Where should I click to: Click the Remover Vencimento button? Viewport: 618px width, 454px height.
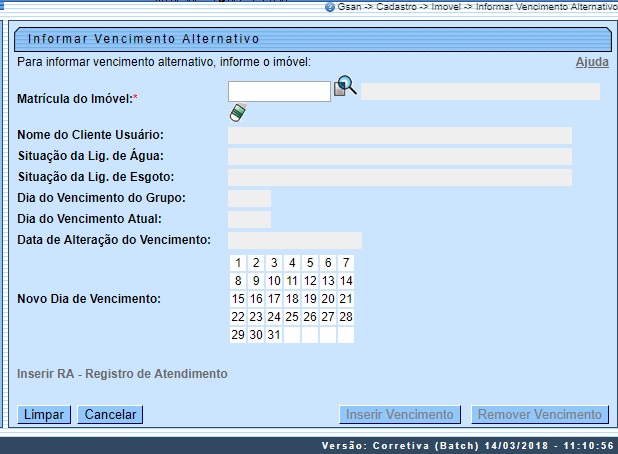(x=540, y=415)
